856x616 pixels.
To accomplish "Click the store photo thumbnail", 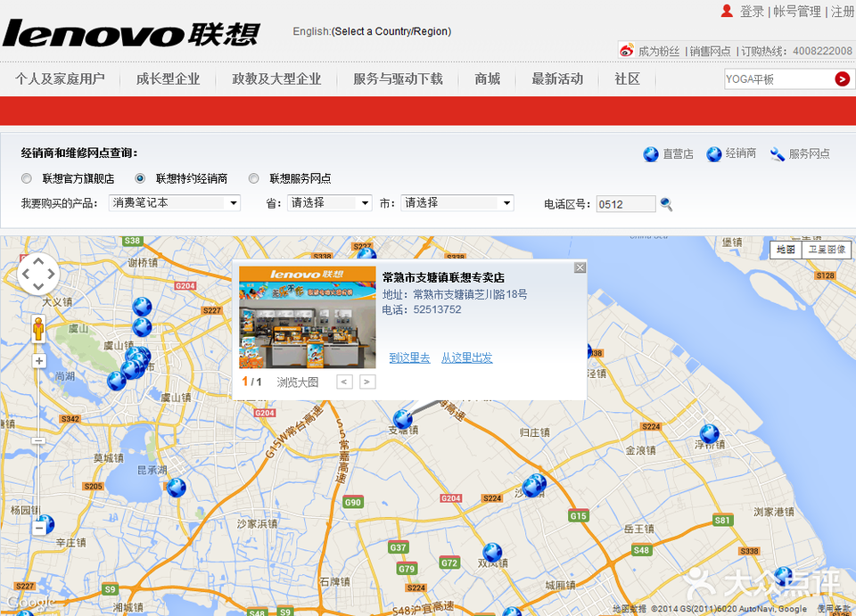I will (308, 317).
